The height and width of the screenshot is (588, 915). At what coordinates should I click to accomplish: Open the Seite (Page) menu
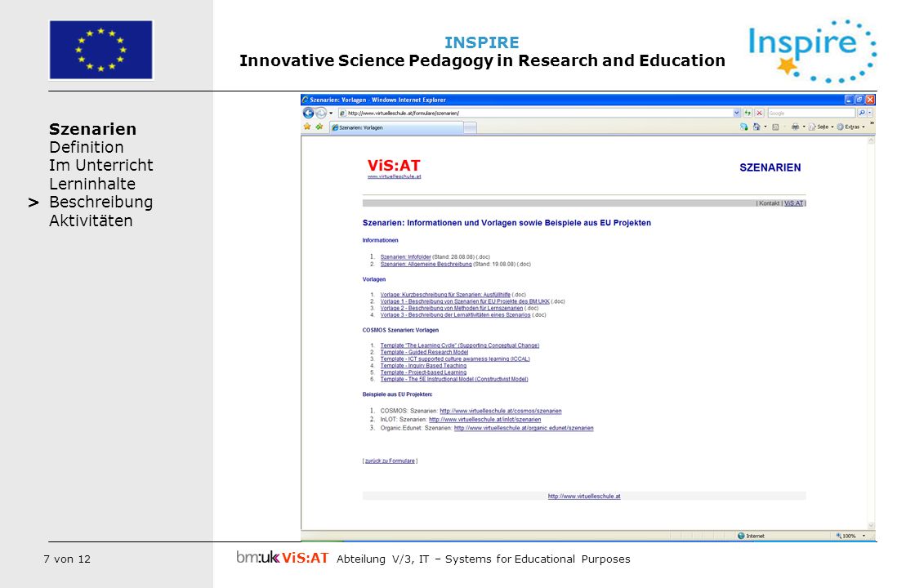point(821,127)
